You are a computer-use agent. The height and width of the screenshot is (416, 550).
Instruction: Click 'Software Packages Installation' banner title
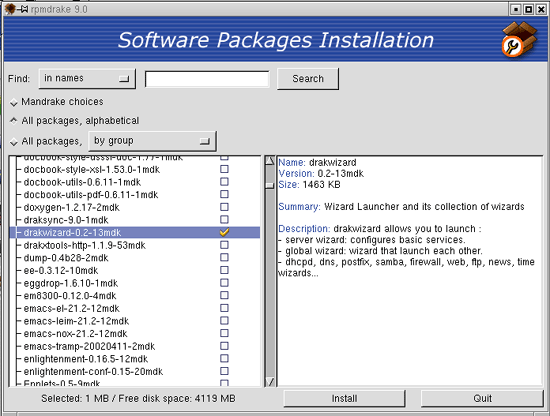click(276, 40)
